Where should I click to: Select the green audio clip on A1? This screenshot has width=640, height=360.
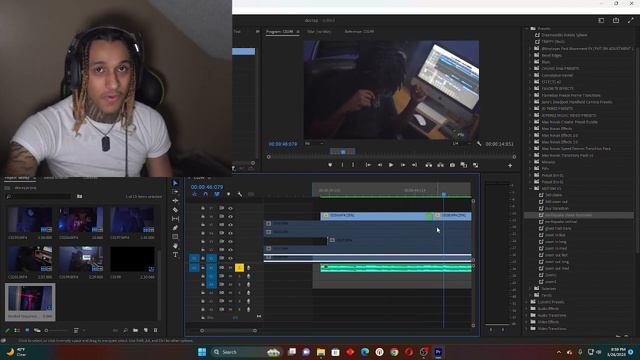click(x=396, y=268)
